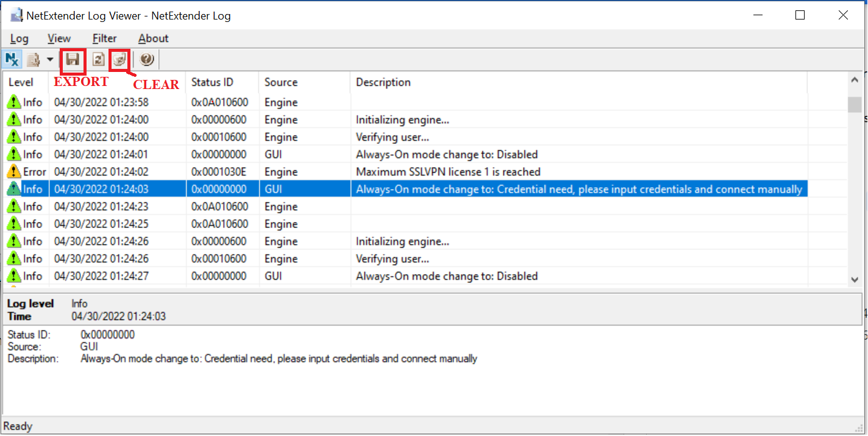The image size is (868, 436).
Task: Select 'Always-On mode change to: Disabled' at 01:24:01
Action: click(447, 154)
